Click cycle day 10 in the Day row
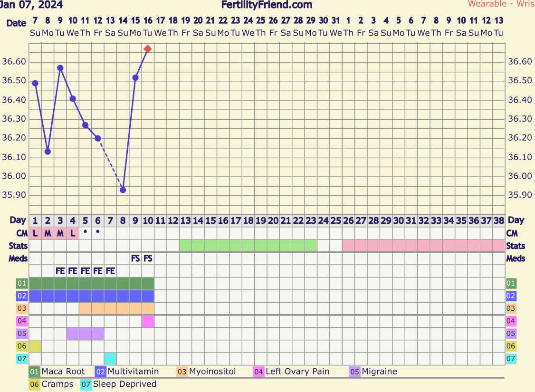535x392 pixels. click(x=148, y=220)
